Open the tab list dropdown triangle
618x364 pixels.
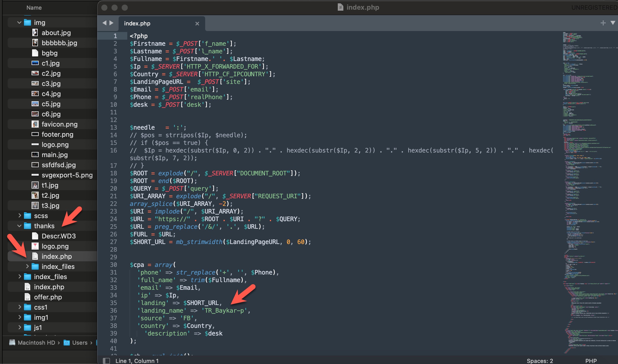point(613,23)
